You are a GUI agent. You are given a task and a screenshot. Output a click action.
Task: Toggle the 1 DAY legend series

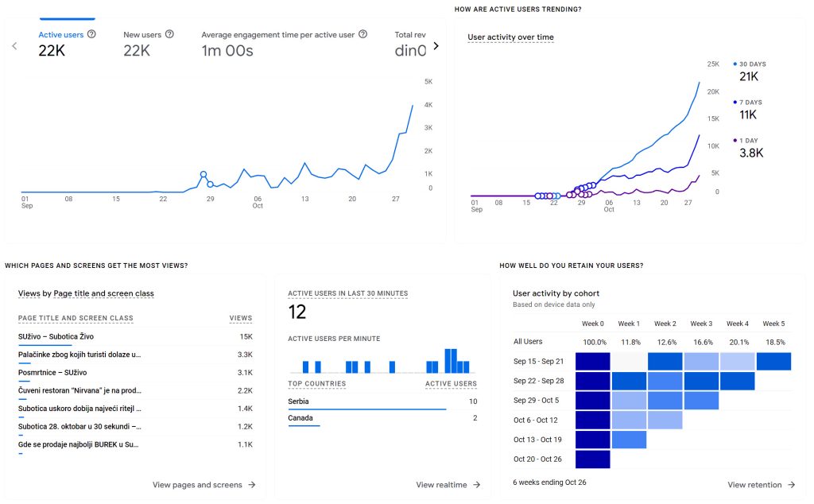tap(746, 141)
